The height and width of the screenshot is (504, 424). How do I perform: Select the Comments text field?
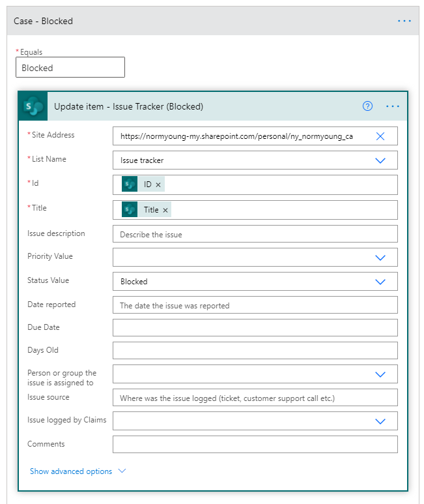[255, 445]
